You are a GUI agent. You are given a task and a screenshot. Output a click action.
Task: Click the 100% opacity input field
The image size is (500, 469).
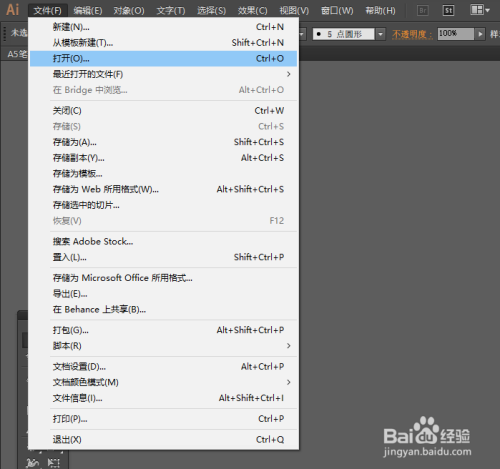click(x=455, y=34)
